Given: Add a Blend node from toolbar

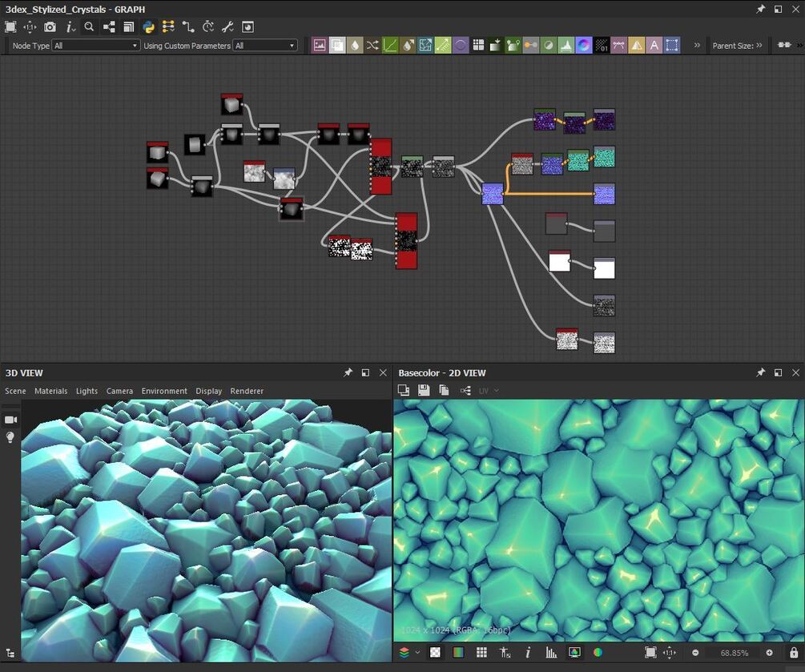Looking at the screenshot, I should [x=336, y=45].
